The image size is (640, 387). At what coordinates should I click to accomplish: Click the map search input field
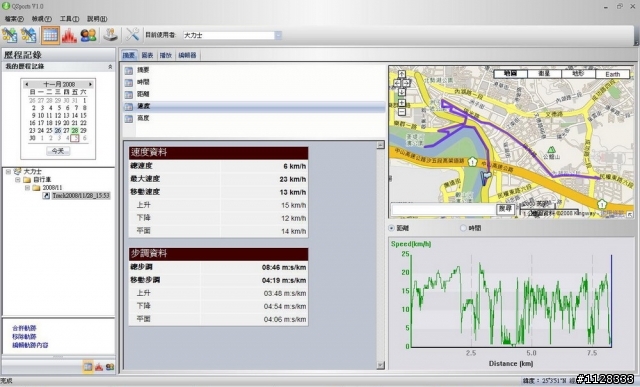coord(443,209)
